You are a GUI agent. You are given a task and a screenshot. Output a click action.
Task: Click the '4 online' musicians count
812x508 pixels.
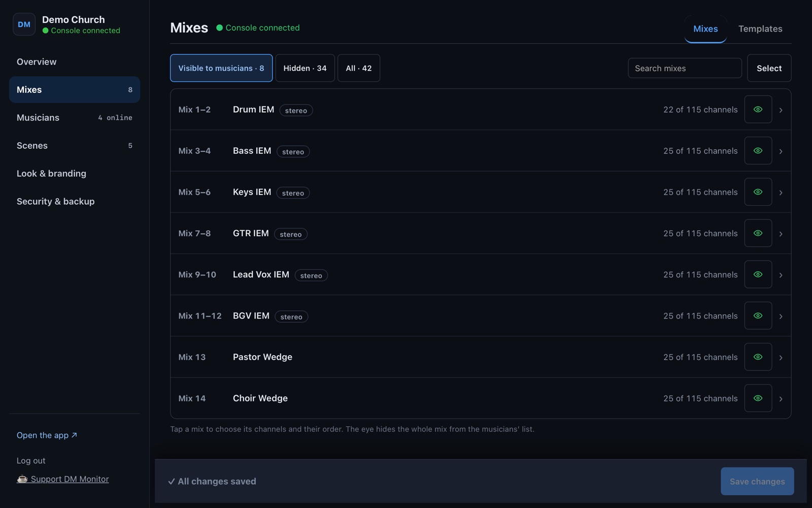tap(115, 117)
